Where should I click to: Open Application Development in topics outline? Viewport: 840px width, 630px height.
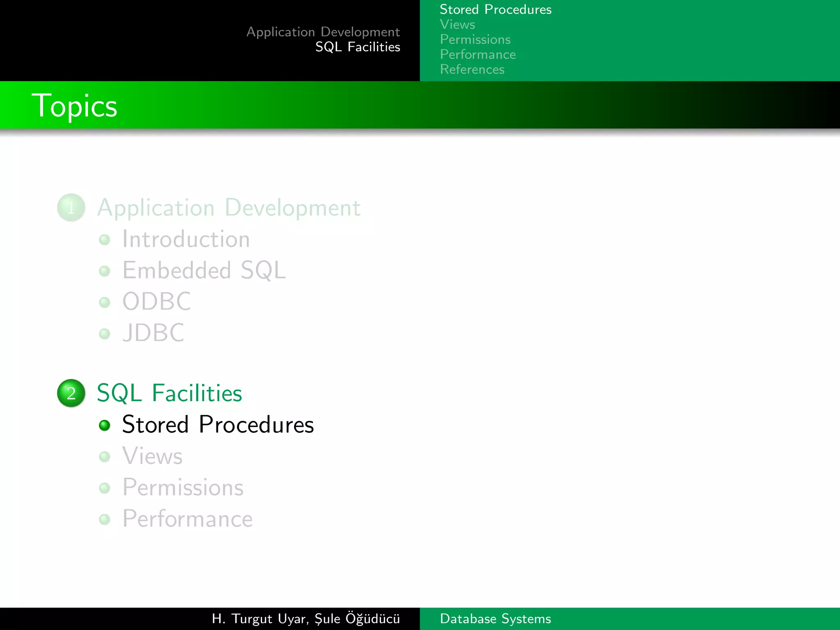(x=229, y=208)
